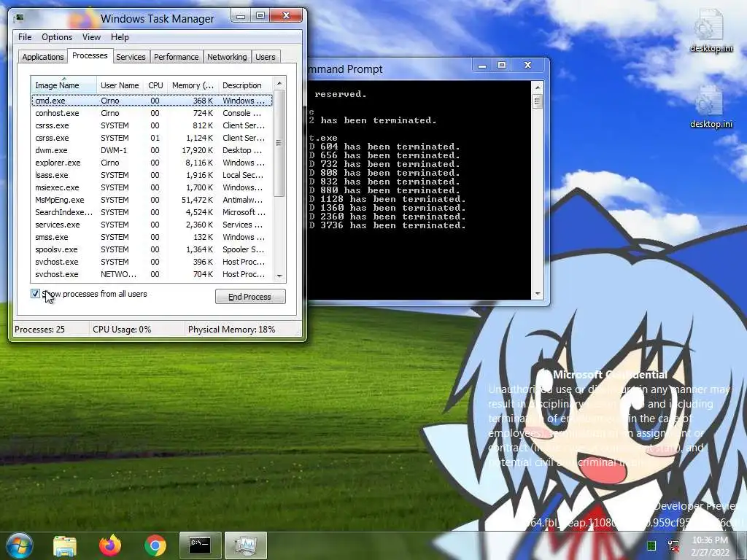Screen dimensions: 747x560
Task: Switch to the Applications tab
Action: (x=43, y=57)
